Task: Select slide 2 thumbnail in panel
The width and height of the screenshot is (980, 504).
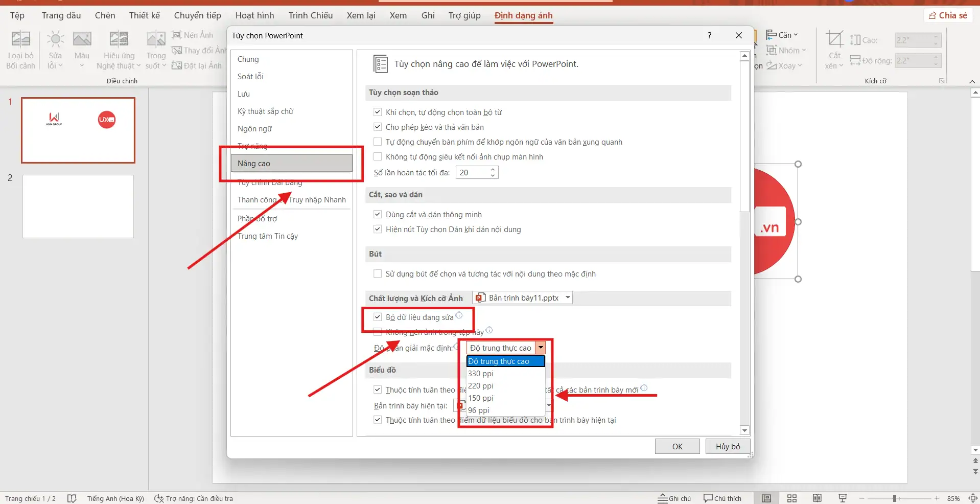Action: 77,206
